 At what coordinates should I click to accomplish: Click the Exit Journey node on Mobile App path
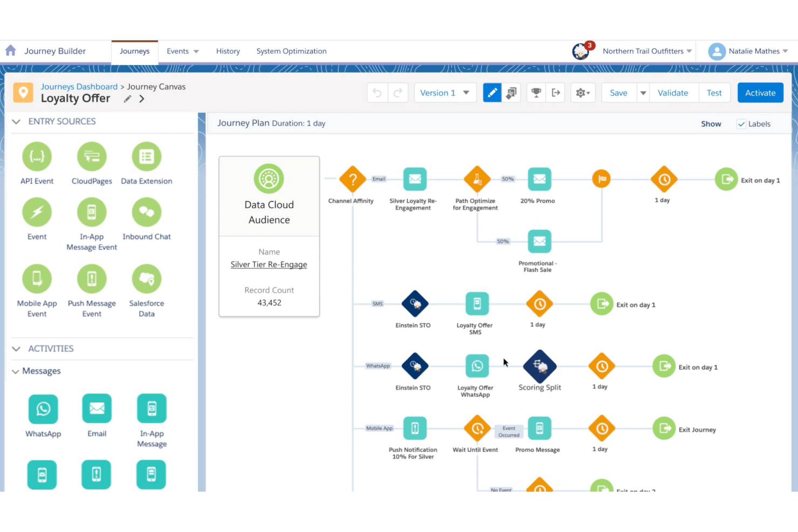[664, 429]
